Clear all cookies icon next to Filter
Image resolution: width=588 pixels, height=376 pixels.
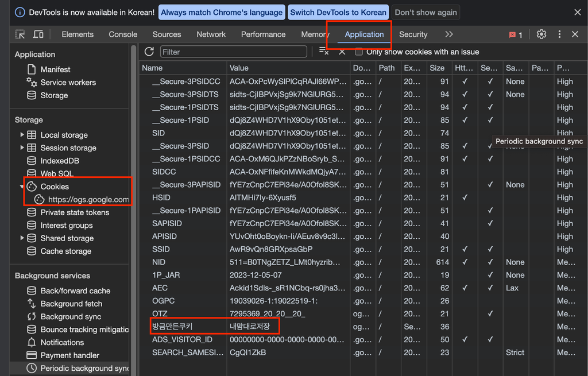point(324,51)
